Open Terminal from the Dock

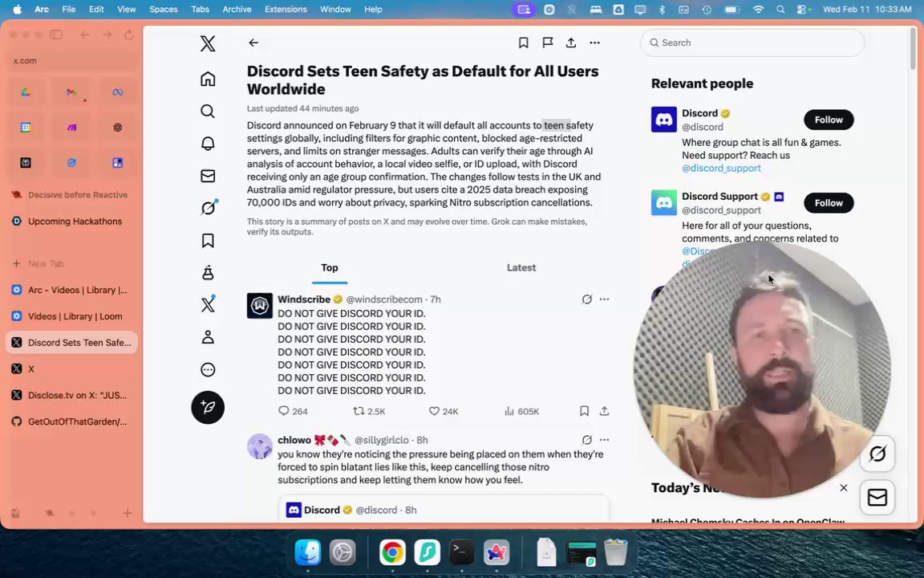[461, 552]
